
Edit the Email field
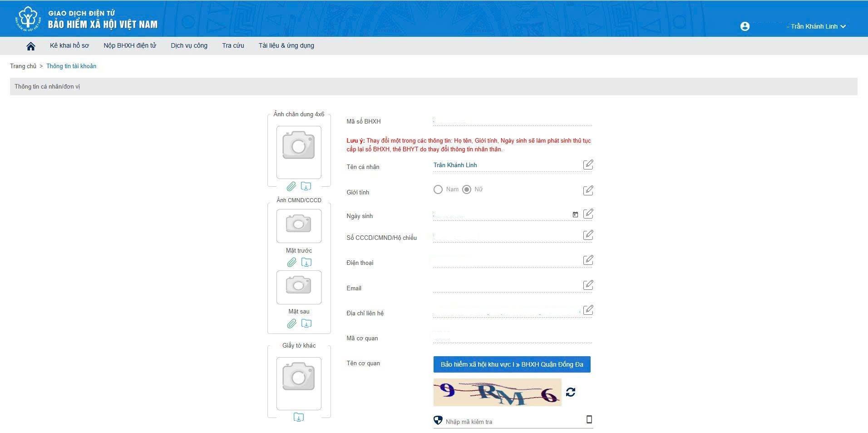[x=588, y=285]
